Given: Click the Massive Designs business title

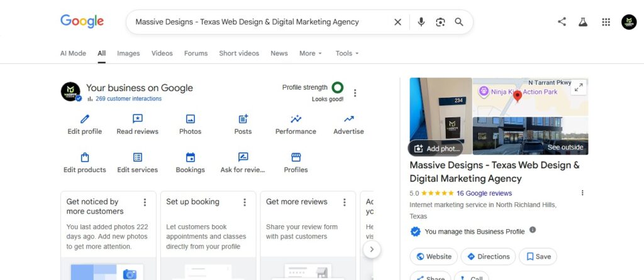Looking at the screenshot, I should pos(494,172).
